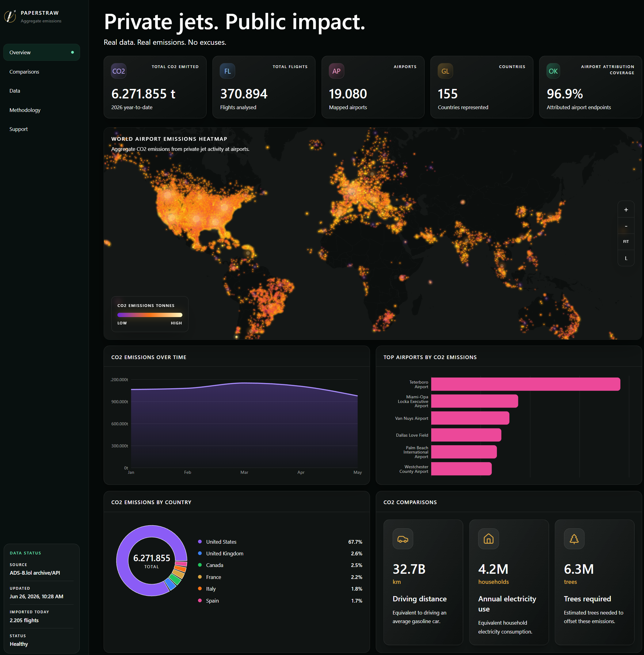Click the "ADS-B.lol archive/API" source text
The width and height of the screenshot is (644, 655).
point(35,573)
